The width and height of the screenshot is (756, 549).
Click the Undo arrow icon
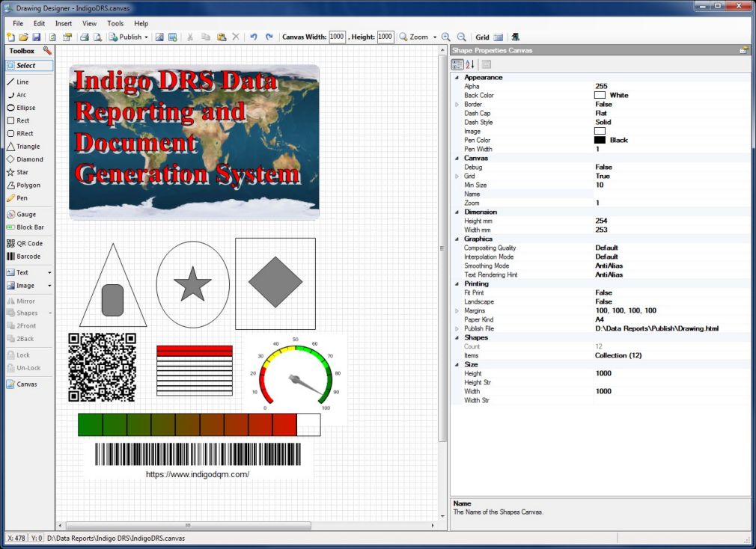[x=253, y=37]
